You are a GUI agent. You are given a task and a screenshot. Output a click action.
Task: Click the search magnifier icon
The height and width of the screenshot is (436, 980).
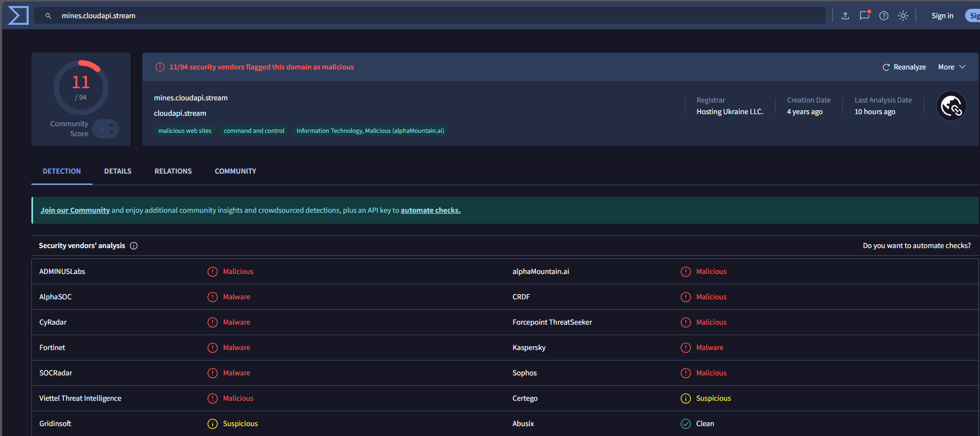(x=48, y=16)
